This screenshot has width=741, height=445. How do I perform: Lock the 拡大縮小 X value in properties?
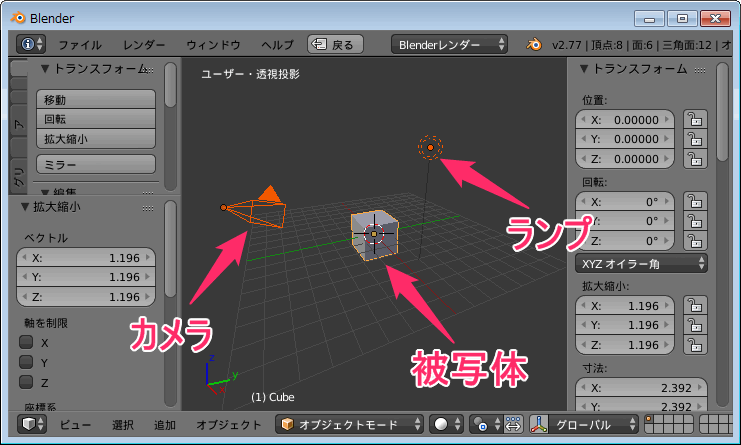[695, 306]
